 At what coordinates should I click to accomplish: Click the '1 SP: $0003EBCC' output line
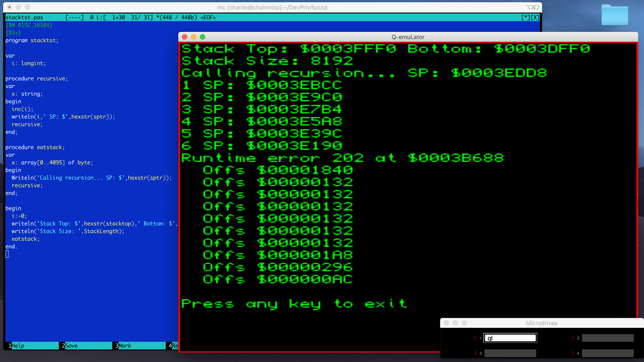pyautogui.click(x=262, y=85)
